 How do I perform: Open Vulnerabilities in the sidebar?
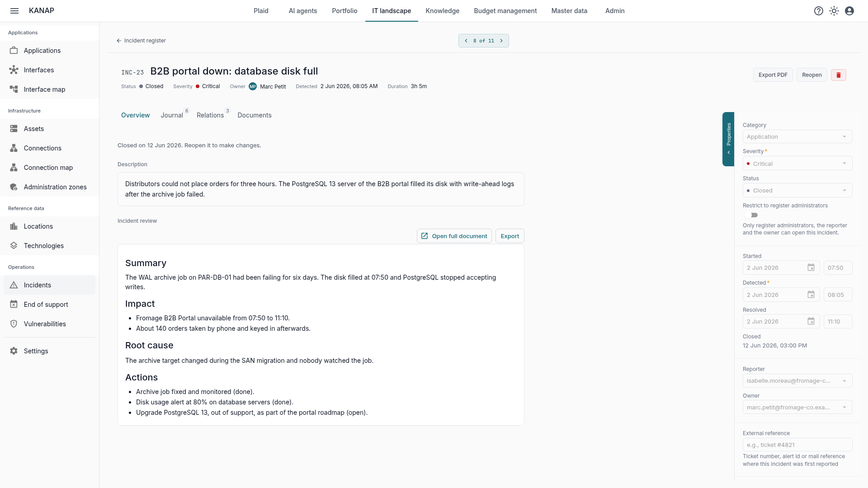(x=49, y=324)
